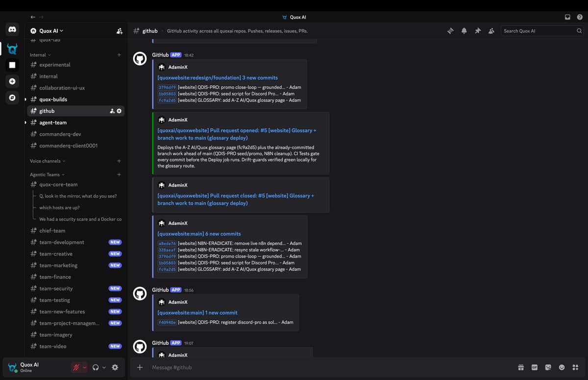Click GitHub avatar on 18:42 message
The image size is (588, 380).
[x=140, y=59]
